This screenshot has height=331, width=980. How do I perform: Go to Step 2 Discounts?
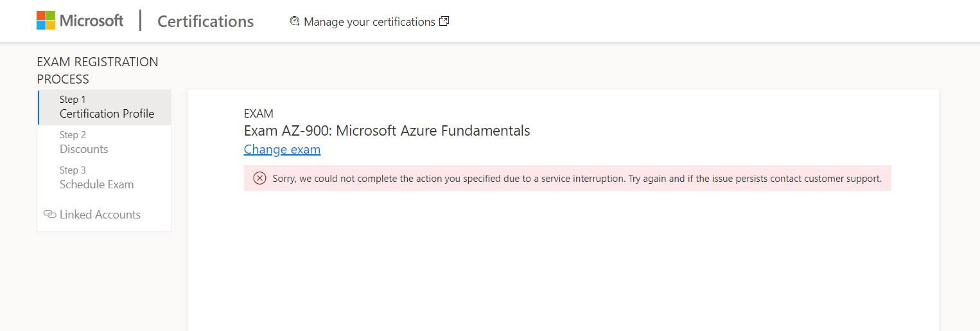pos(105,143)
